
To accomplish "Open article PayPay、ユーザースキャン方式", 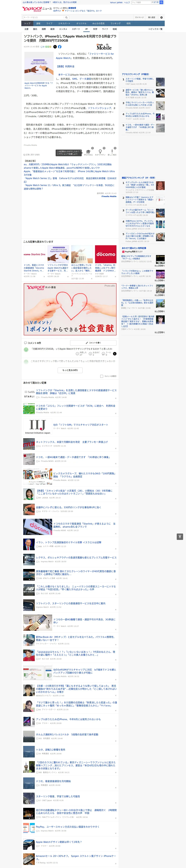I will [x=68, y=827].
